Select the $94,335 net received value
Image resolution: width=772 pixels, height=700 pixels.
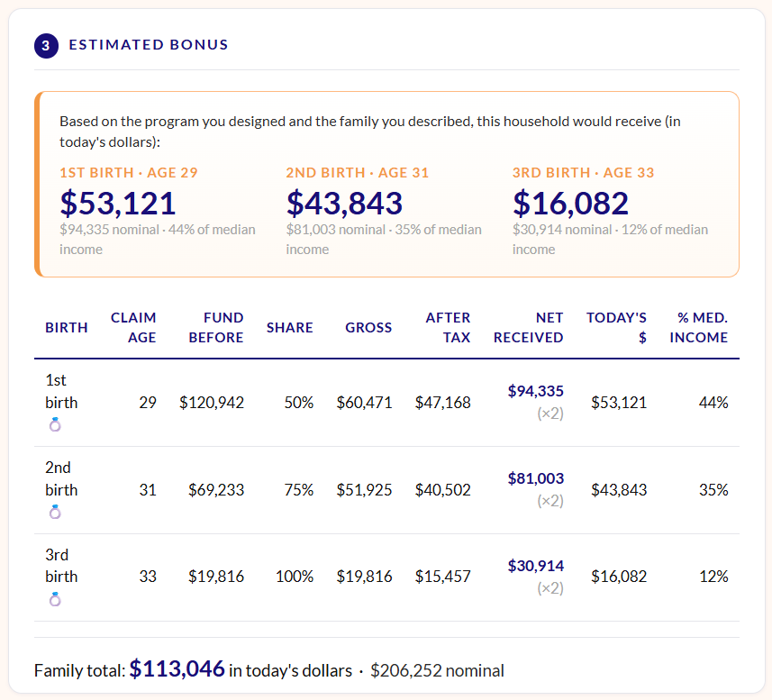536,391
